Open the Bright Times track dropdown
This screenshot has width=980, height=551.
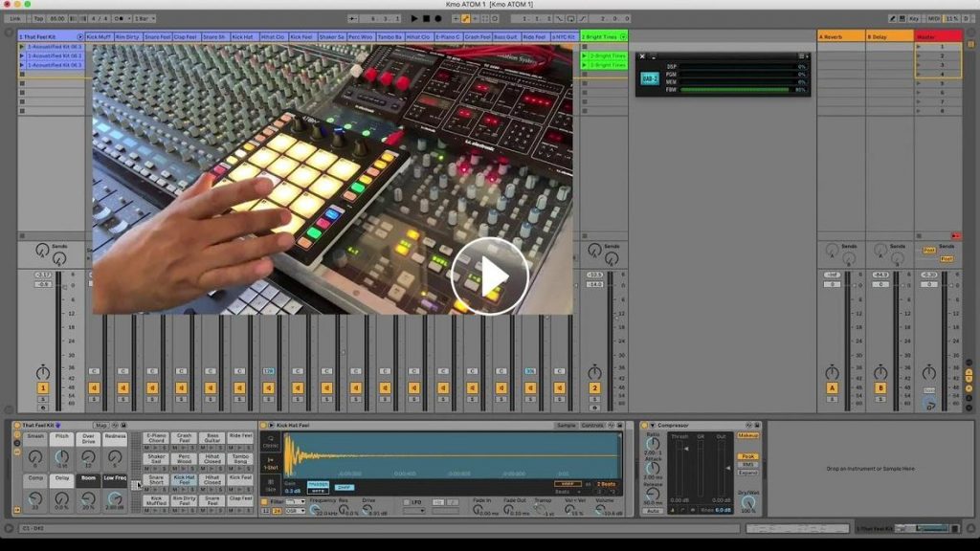click(622, 37)
